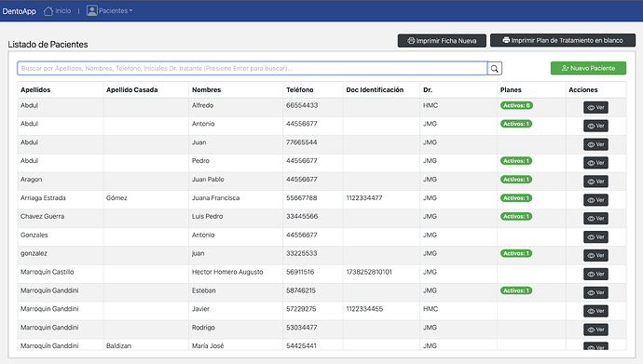643x364 pixels.
Task: Open Ver for Chavez Guerra Luis Pedro
Action: [595, 218]
